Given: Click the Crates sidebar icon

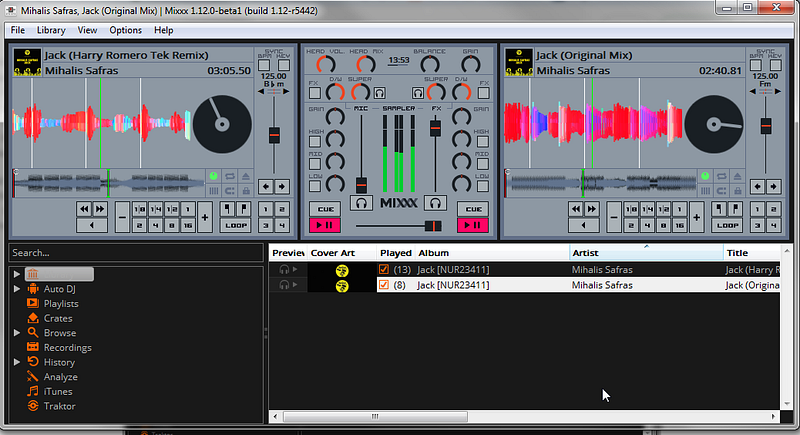Looking at the screenshot, I should point(33,318).
